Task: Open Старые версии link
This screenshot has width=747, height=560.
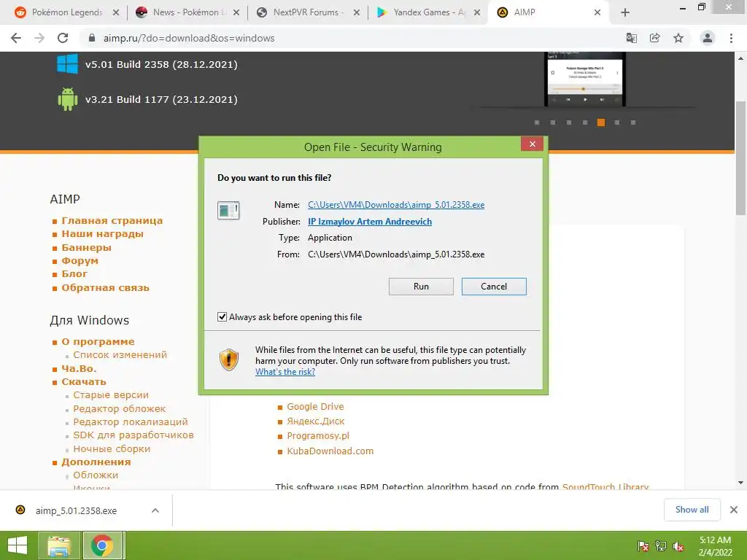Action: 111,394
